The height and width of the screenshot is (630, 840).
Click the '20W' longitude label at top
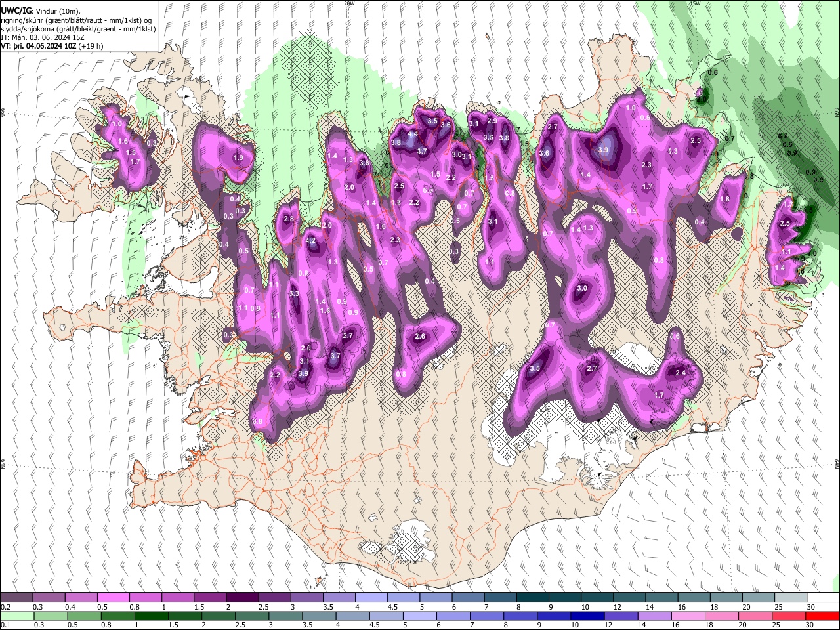tap(349, 3)
